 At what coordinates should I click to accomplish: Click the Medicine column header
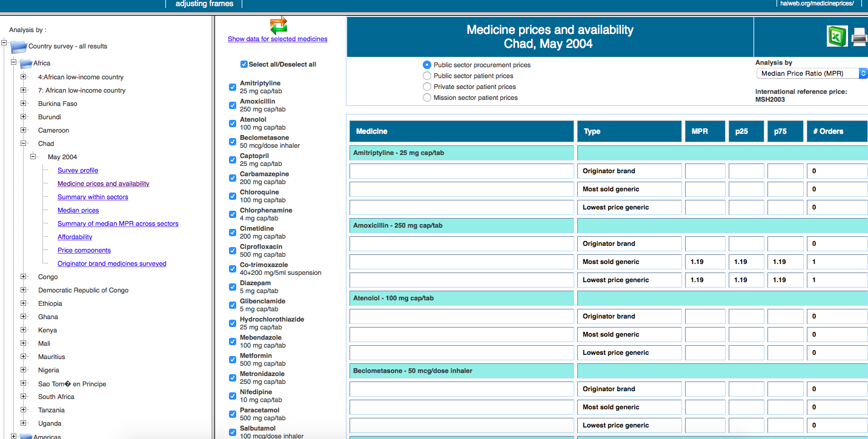[x=462, y=131]
